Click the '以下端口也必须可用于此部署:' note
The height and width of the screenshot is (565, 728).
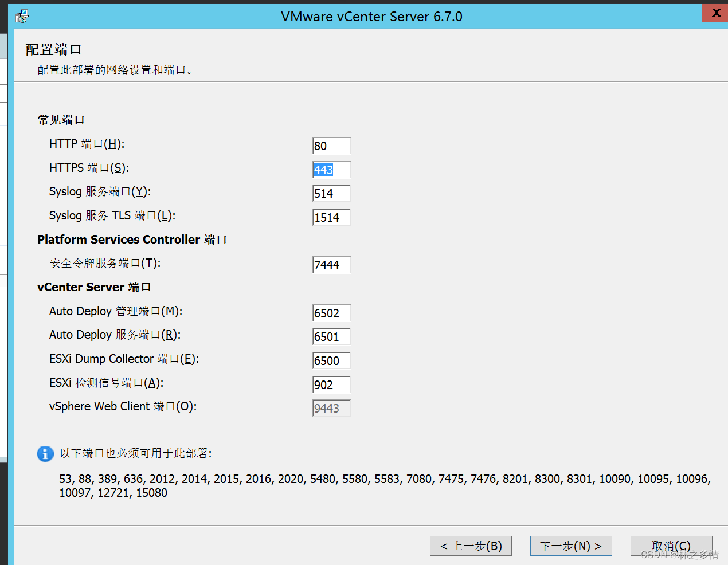[136, 453]
